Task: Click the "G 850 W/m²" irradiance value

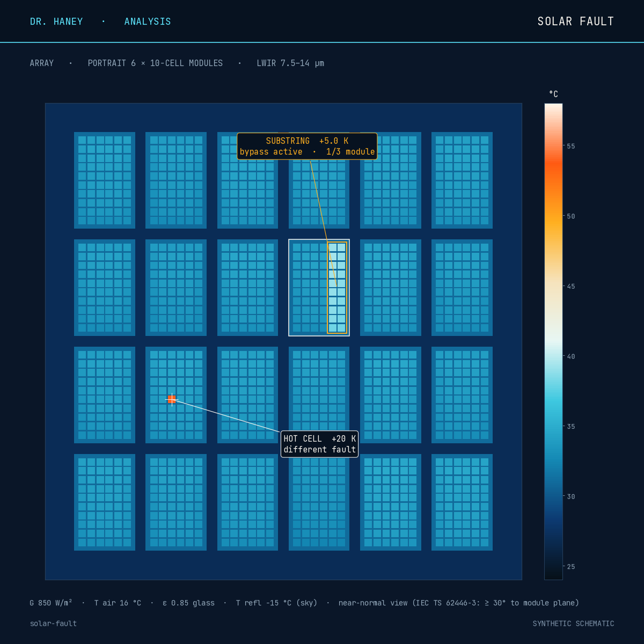Action: click(x=52, y=603)
